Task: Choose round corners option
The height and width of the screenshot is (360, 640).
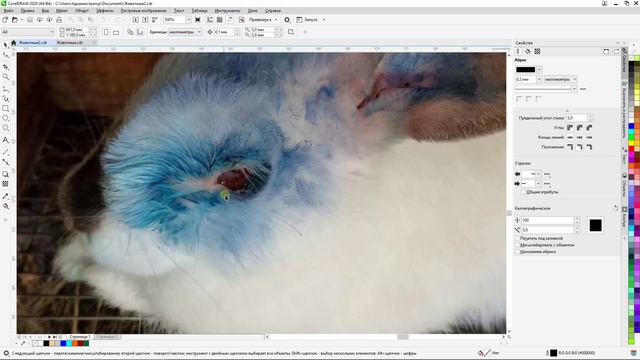Action: (x=580, y=128)
